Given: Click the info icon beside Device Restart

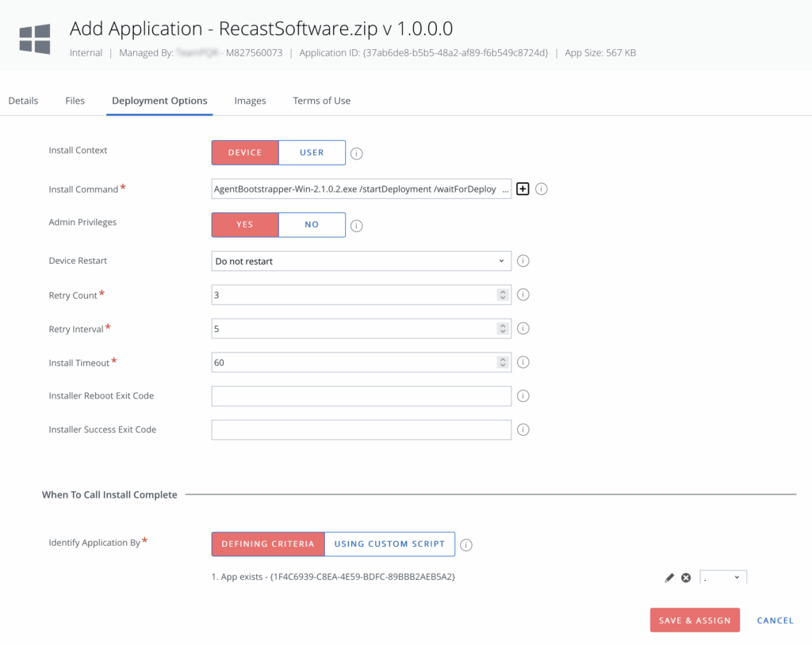Looking at the screenshot, I should 523,261.
